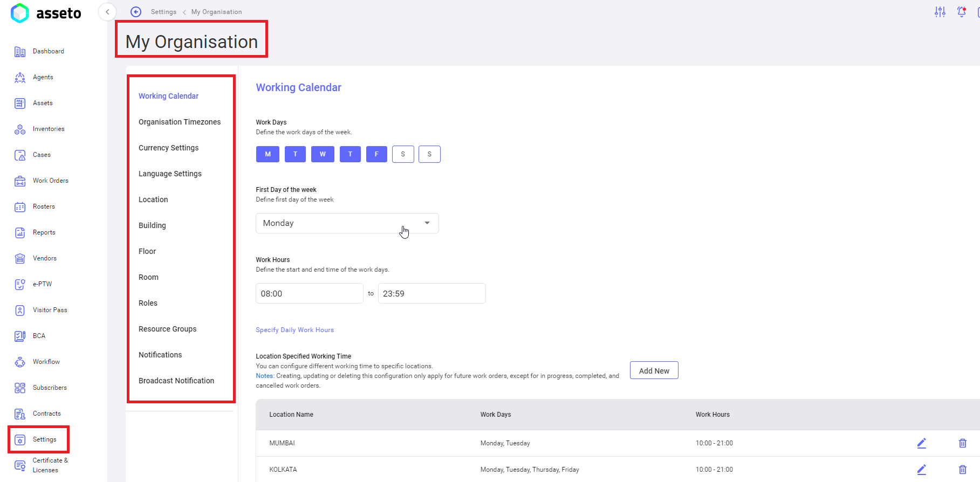
Task: Toggle Monday work day button
Action: point(268,154)
